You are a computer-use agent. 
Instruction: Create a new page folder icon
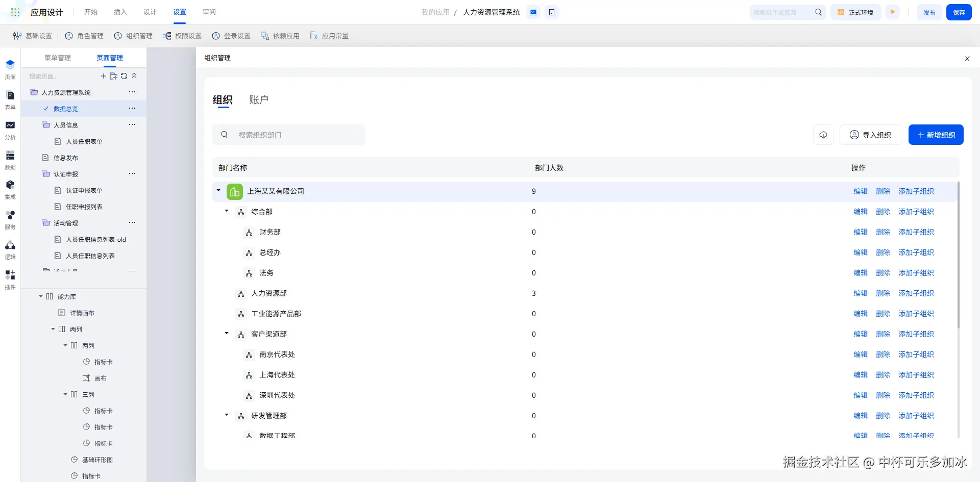pos(114,76)
